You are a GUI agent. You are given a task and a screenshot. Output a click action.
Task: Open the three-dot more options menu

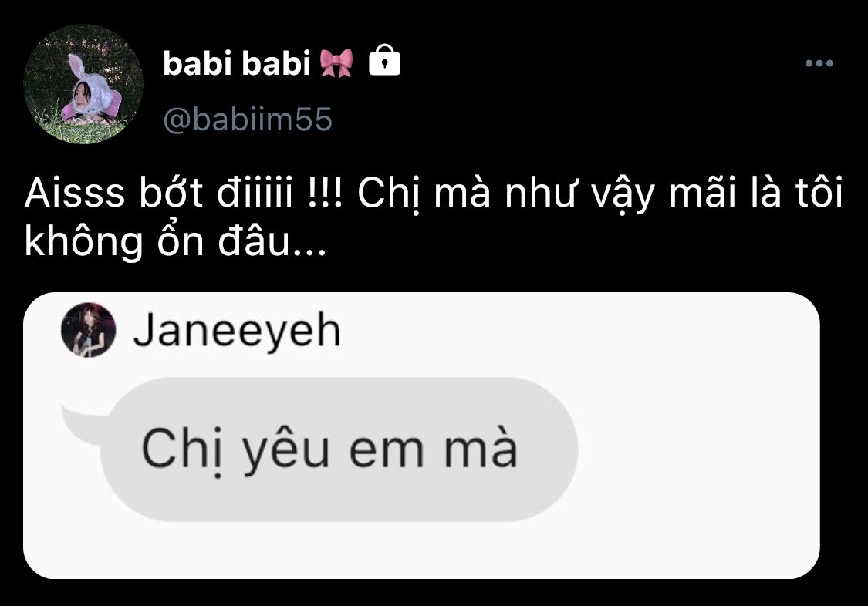tap(819, 63)
